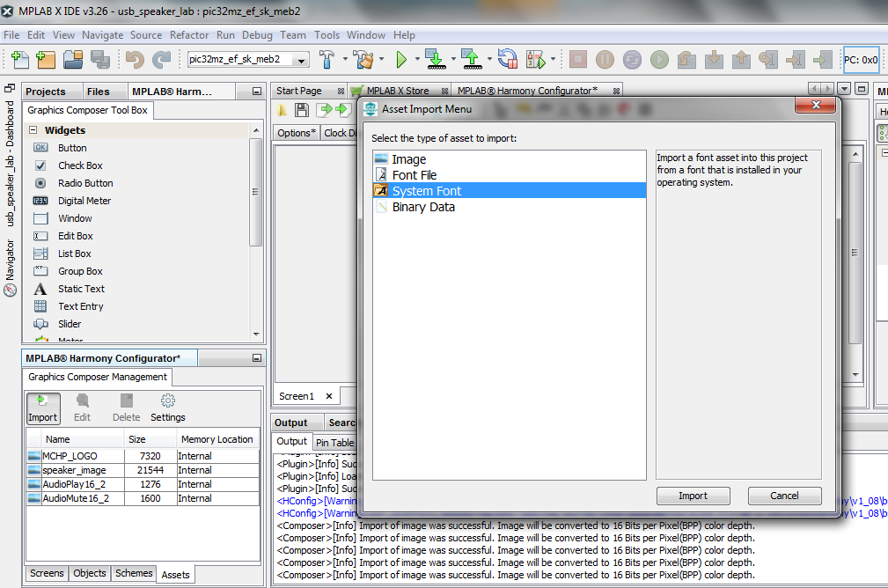The height and width of the screenshot is (588, 888).
Task: Click the Import button in the dialog
Action: click(693, 496)
